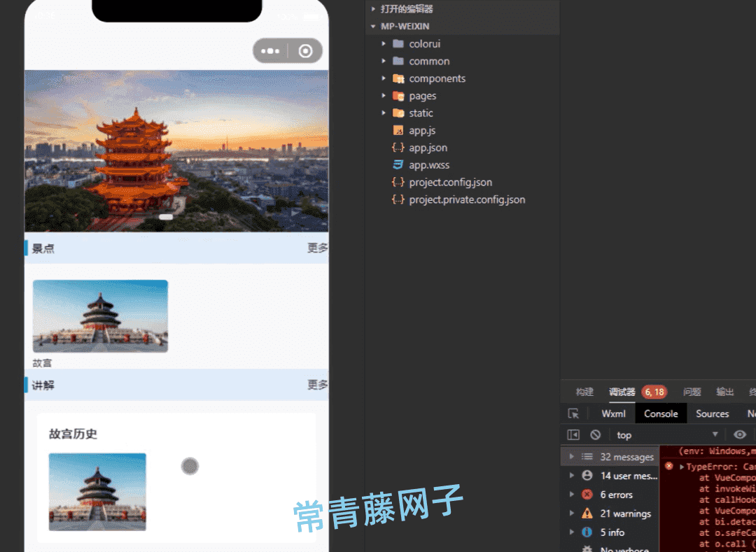Activate the element inspector picker icon
756x552 pixels.
pos(573,413)
